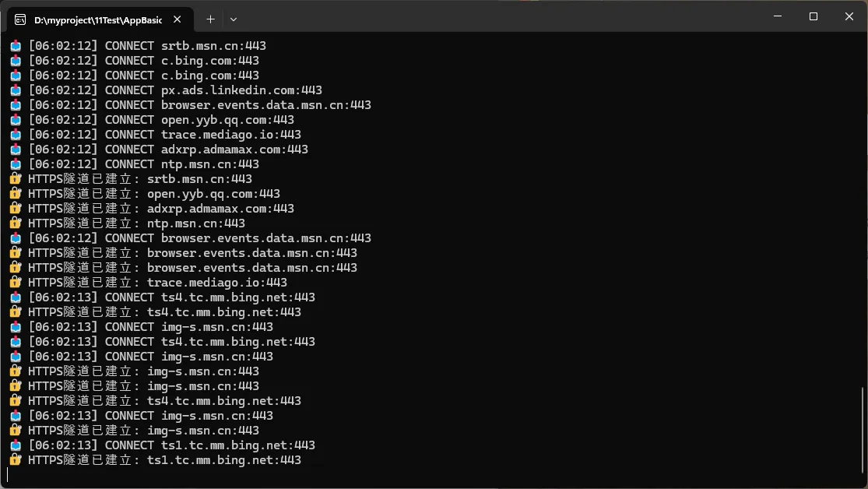Maximize the terminal window
Screen dimensions: 868x489
click(814, 16)
